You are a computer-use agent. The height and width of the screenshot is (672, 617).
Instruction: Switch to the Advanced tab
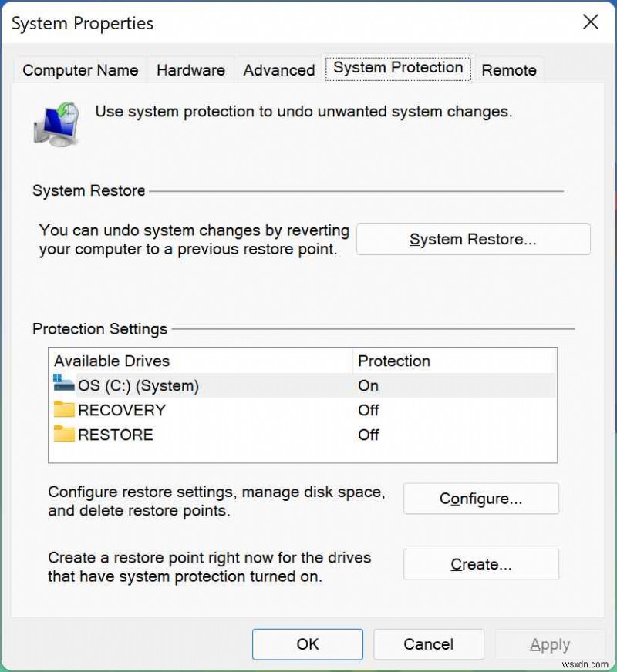coord(278,70)
